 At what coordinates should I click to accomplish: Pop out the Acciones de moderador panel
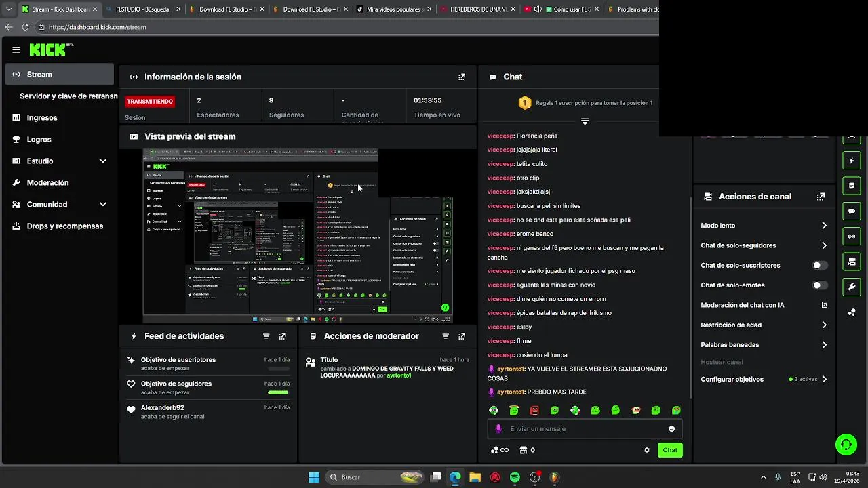[x=462, y=336]
